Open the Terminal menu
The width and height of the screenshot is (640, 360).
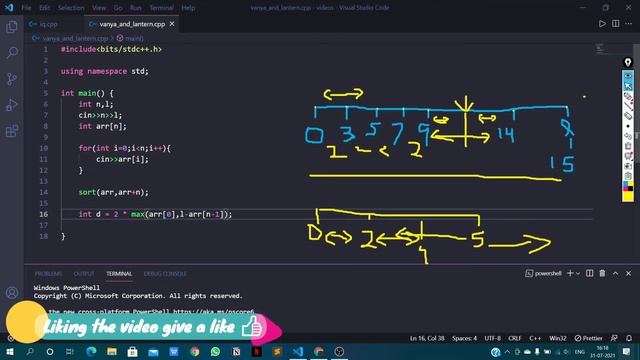tap(161, 8)
